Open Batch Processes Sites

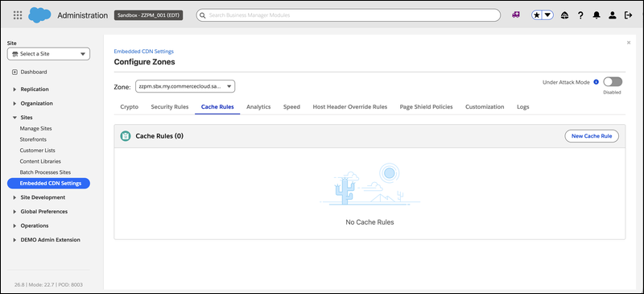click(45, 172)
